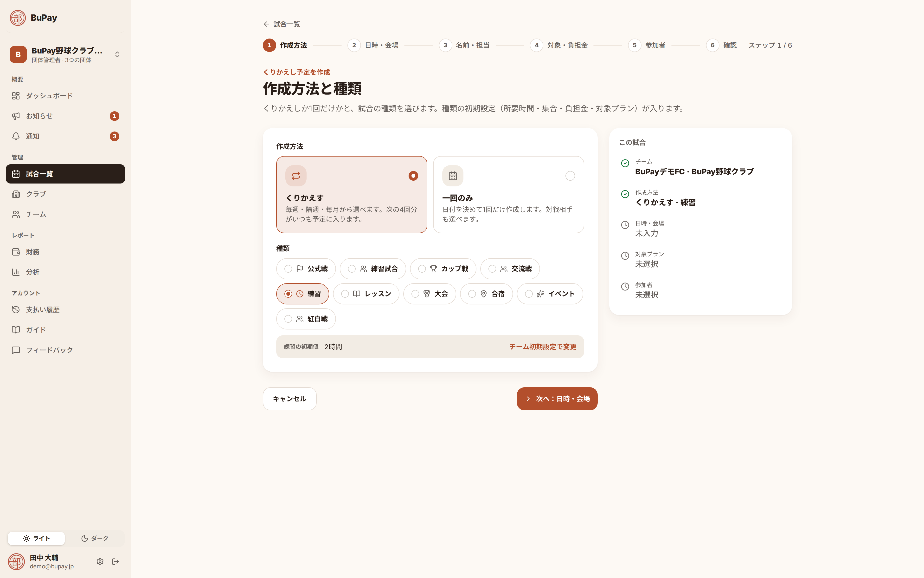Choose 紅白戦 type option

click(306, 319)
